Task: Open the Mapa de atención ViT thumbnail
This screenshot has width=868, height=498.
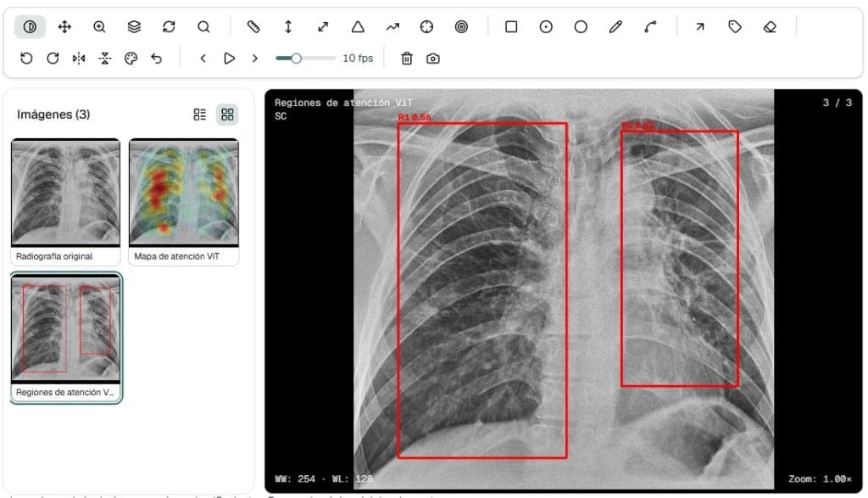Action: coord(184,202)
